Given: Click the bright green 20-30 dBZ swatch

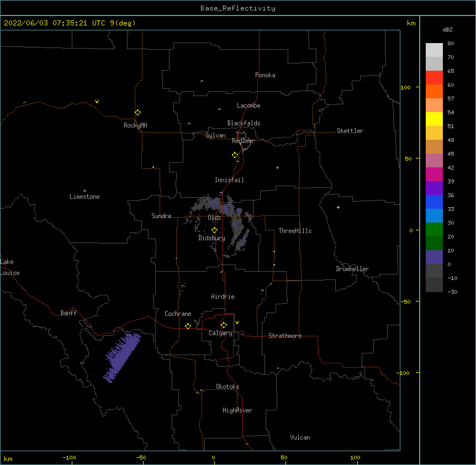Looking at the screenshot, I should pyautogui.click(x=434, y=230).
